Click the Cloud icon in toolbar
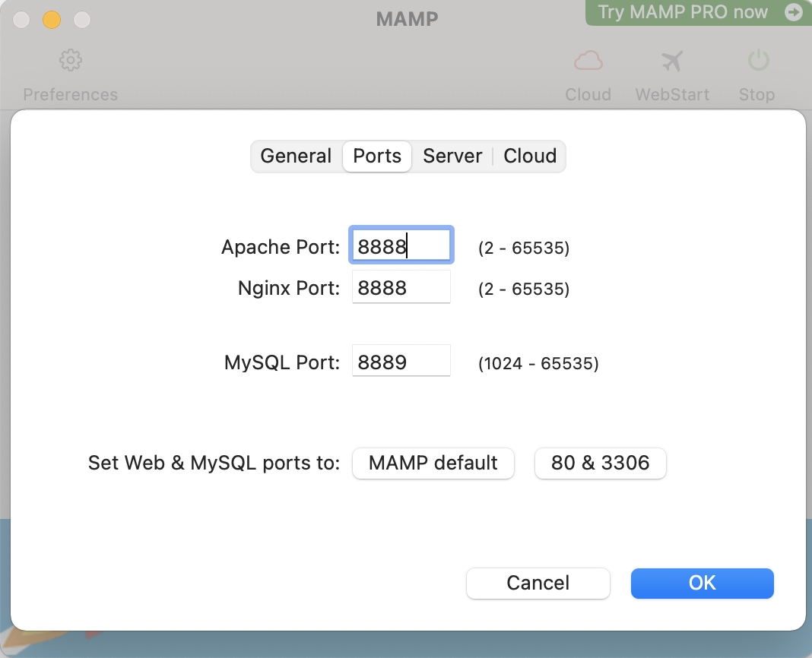 588,61
